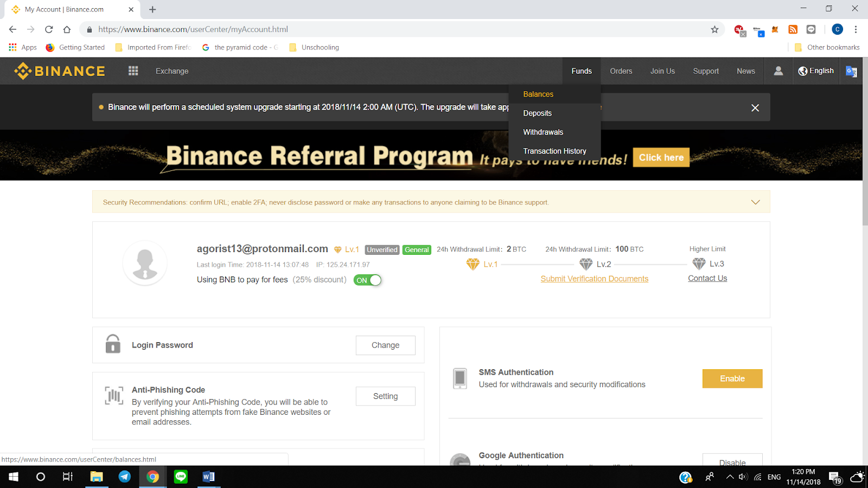
Task: Open File Explorer from the taskbar
Action: click(97, 477)
